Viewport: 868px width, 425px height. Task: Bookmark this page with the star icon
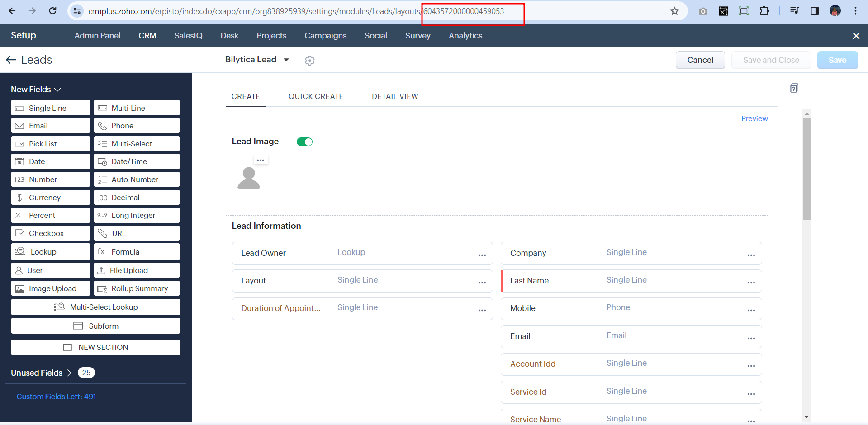pos(674,11)
